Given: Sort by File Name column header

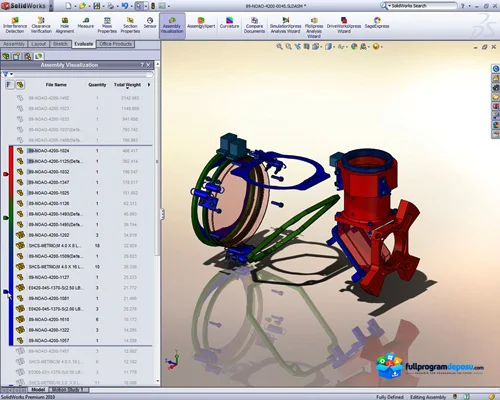Looking at the screenshot, I should (x=56, y=85).
